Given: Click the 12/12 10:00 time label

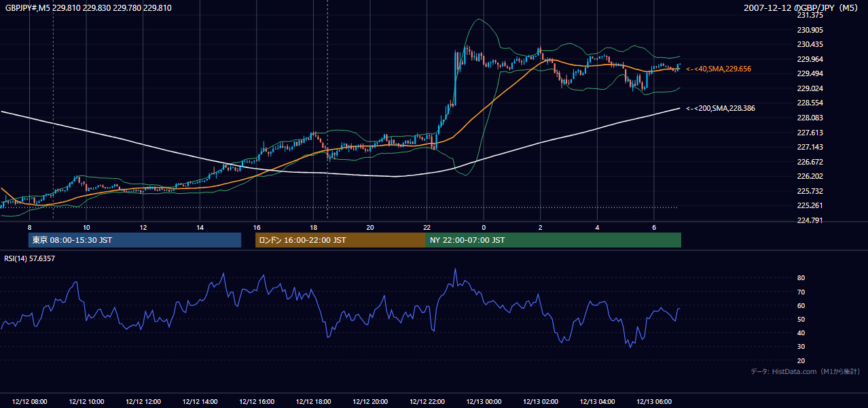Looking at the screenshot, I should pos(86,402).
